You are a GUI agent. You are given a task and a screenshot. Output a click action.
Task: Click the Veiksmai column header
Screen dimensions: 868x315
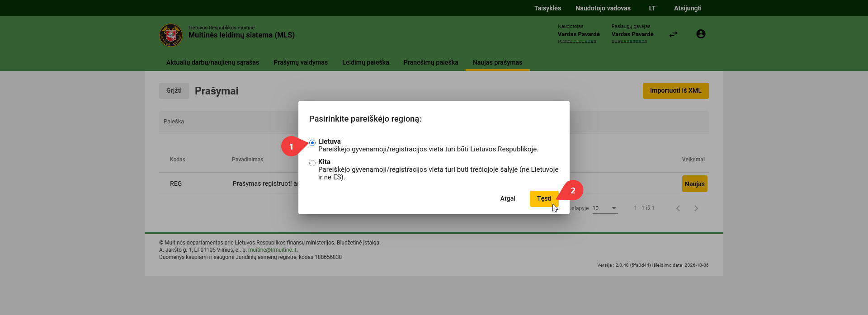tap(693, 160)
